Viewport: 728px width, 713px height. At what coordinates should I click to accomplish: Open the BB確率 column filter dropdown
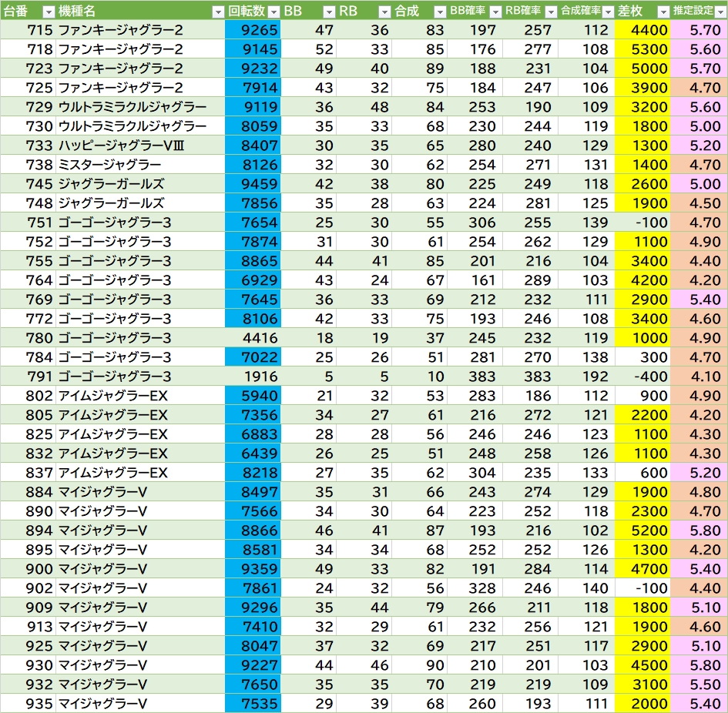[x=495, y=12]
